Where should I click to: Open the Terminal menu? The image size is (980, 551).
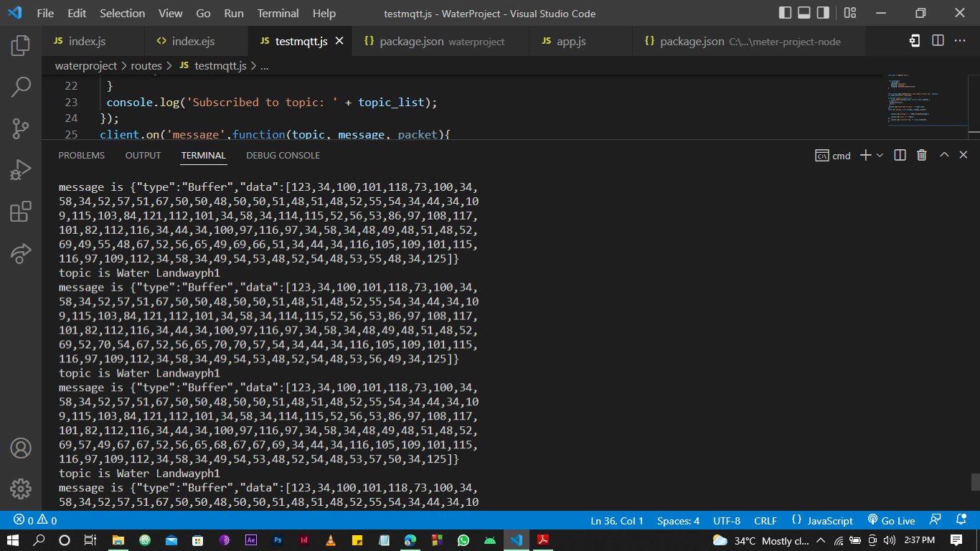click(278, 13)
